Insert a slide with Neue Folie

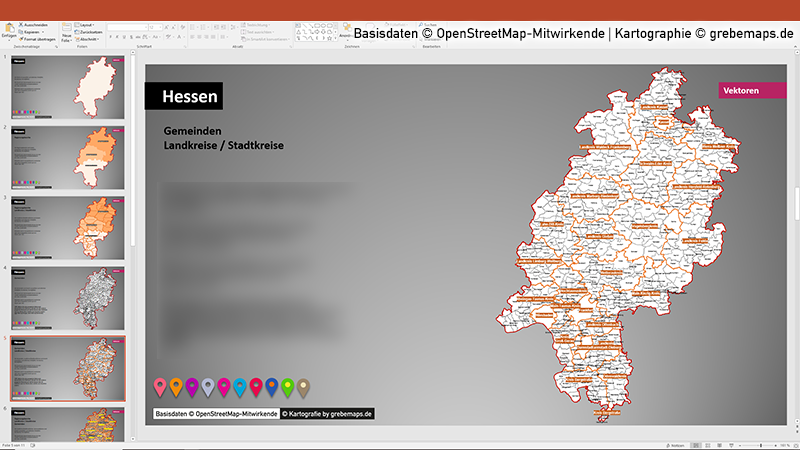66,31
